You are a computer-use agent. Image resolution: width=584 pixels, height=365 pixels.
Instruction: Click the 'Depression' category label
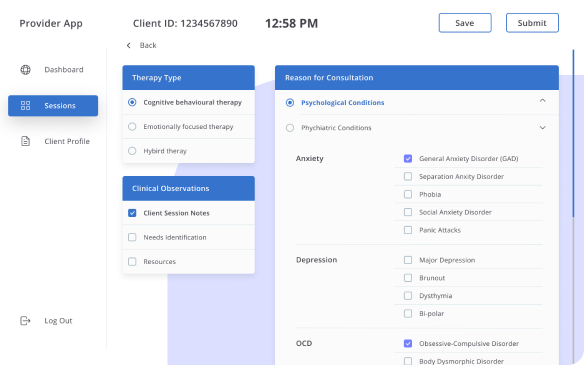click(317, 260)
